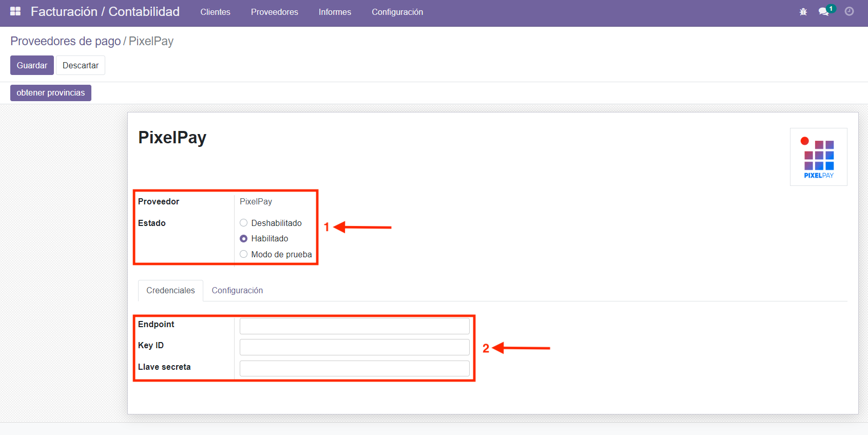The height and width of the screenshot is (435, 868).
Task: Click the Endpoint field label
Action: [156, 324]
